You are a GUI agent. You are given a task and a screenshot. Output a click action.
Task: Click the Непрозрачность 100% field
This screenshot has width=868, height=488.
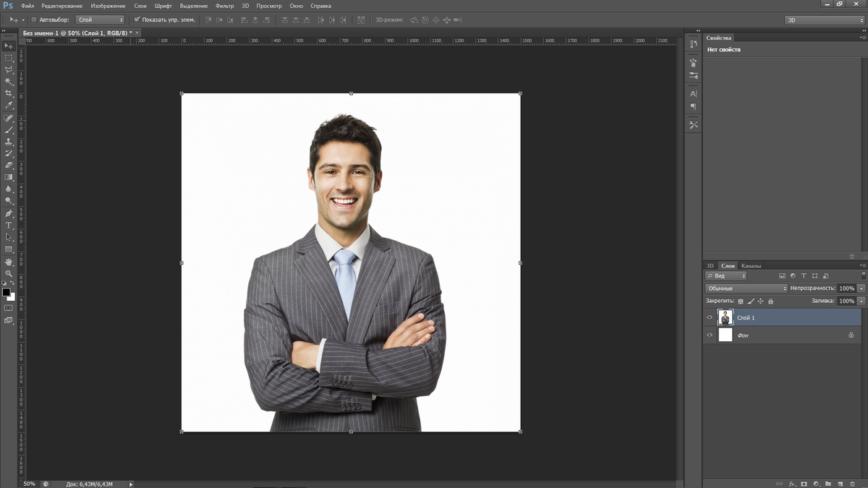coord(847,288)
